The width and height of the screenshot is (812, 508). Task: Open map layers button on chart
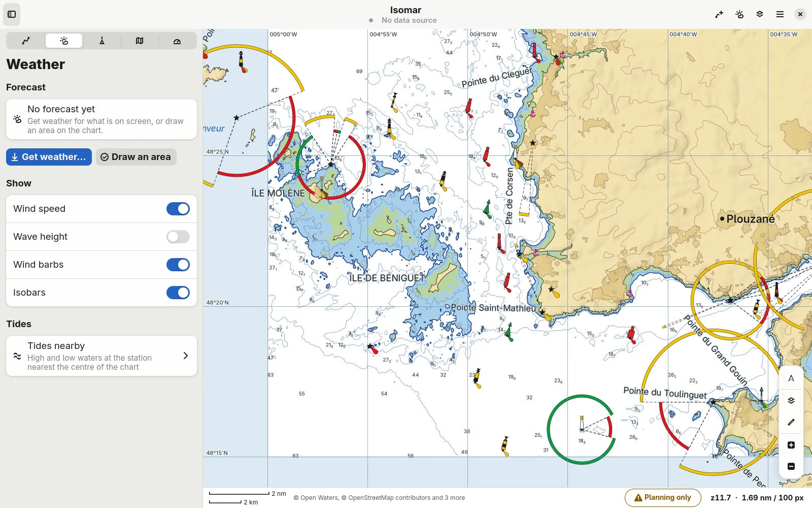(x=791, y=400)
